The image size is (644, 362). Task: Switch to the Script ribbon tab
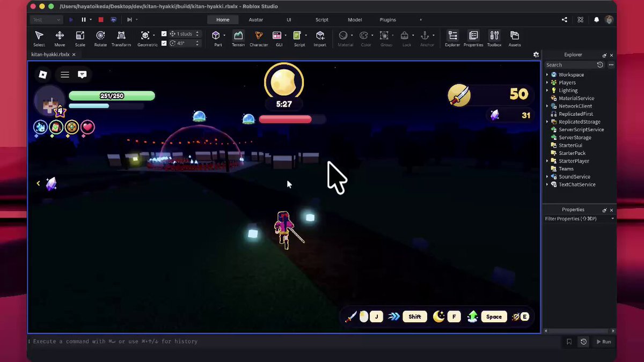[322, 20]
